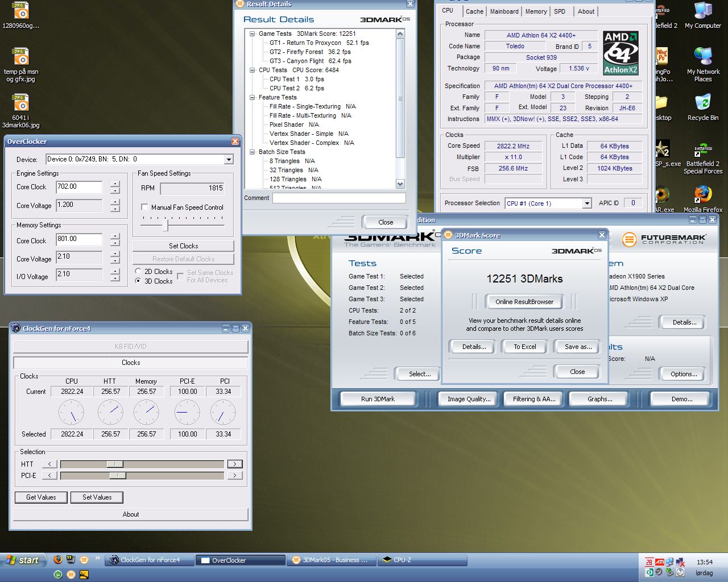The width and height of the screenshot is (728, 582).
Task: Click the HTT slider right arrow
Action: [234, 464]
